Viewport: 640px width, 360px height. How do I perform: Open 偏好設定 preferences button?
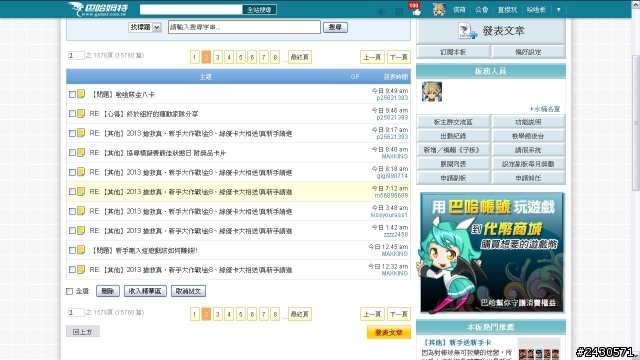(529, 52)
